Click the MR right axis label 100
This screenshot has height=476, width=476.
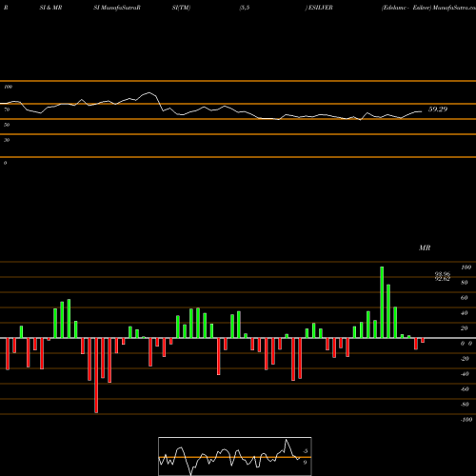466,268
